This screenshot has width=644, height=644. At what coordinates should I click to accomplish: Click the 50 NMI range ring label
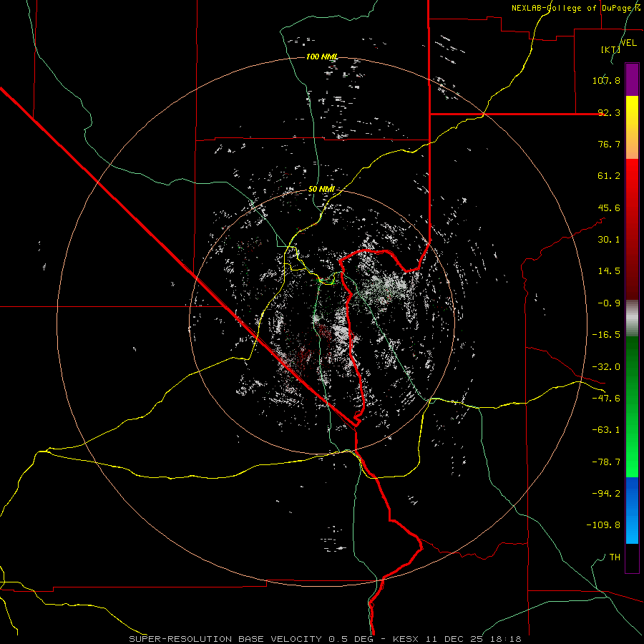(321, 190)
